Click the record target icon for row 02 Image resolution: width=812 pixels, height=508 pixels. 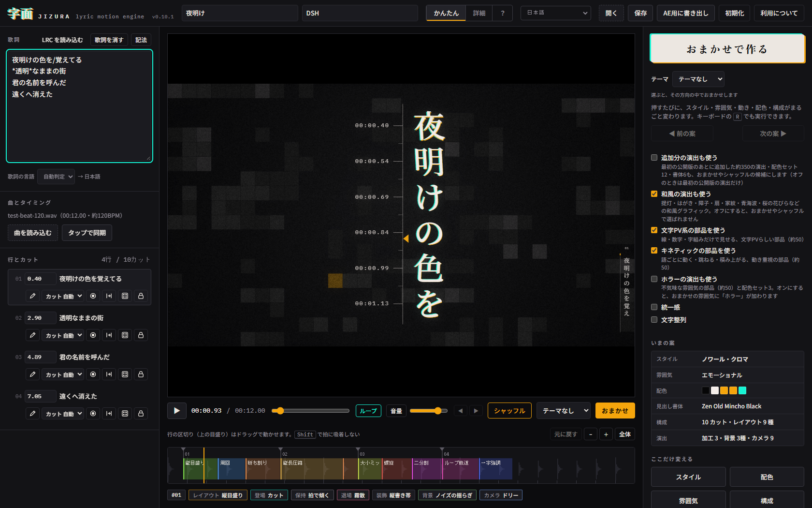(93, 335)
